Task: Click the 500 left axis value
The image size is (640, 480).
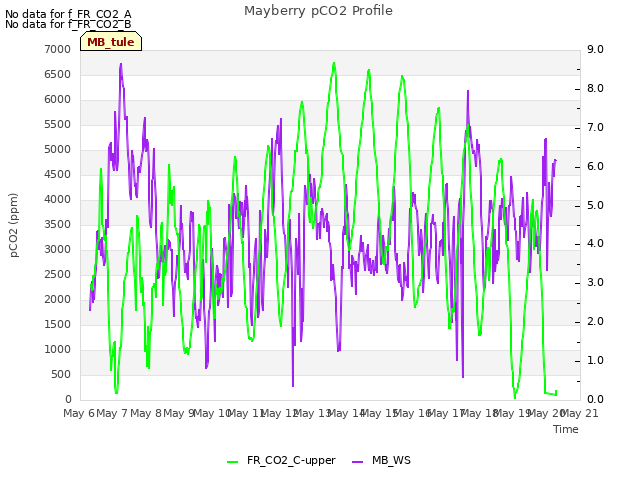Action: (x=61, y=375)
